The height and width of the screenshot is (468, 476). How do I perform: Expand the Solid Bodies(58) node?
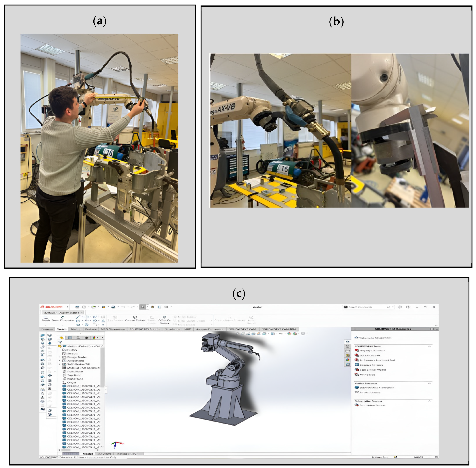click(x=59, y=364)
